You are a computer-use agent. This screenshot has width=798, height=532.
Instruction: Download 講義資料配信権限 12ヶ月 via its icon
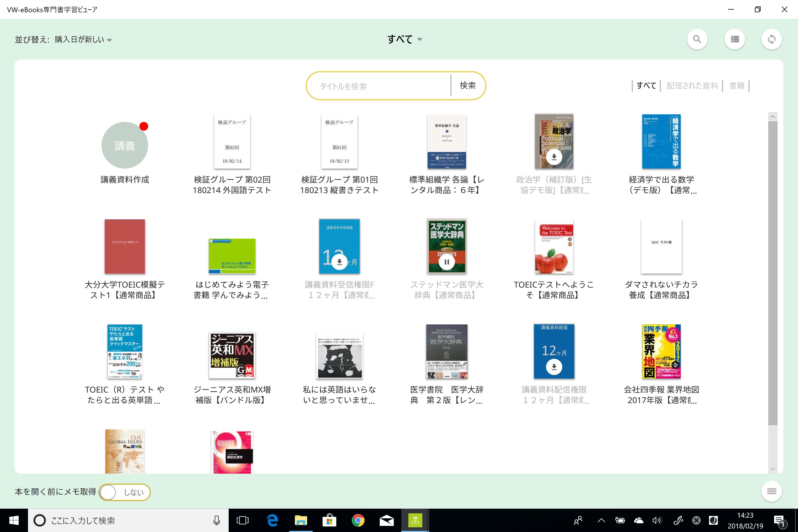pos(554,367)
